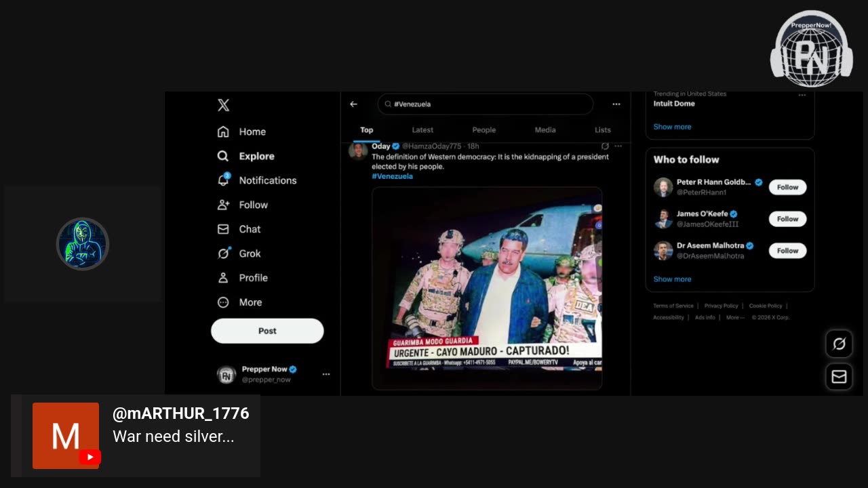Open the three-dots menu on Oday's post

tap(618, 146)
